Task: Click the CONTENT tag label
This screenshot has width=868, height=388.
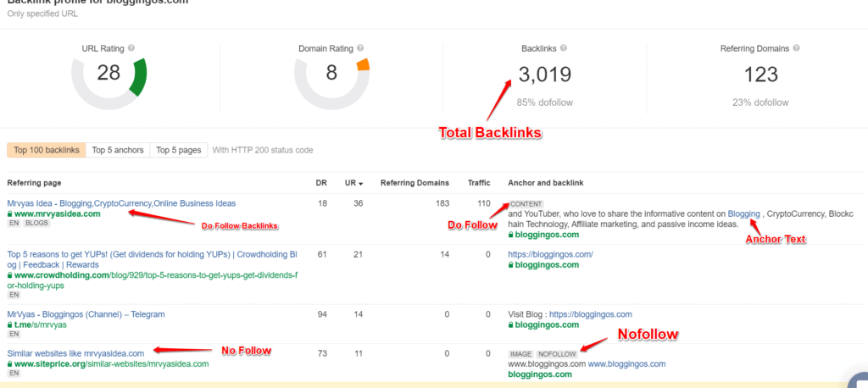Action: pyautogui.click(x=526, y=203)
